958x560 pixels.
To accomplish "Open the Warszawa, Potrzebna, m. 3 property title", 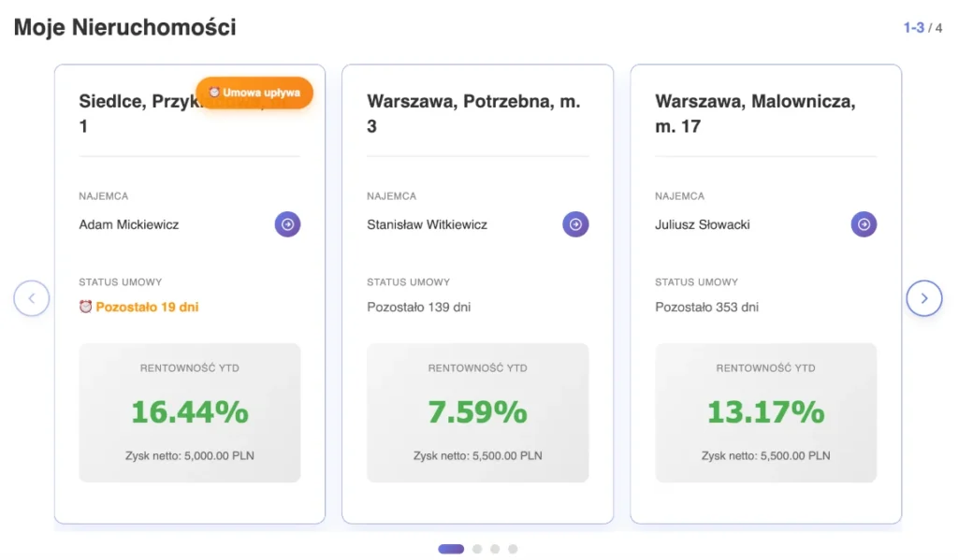I will pos(473,113).
